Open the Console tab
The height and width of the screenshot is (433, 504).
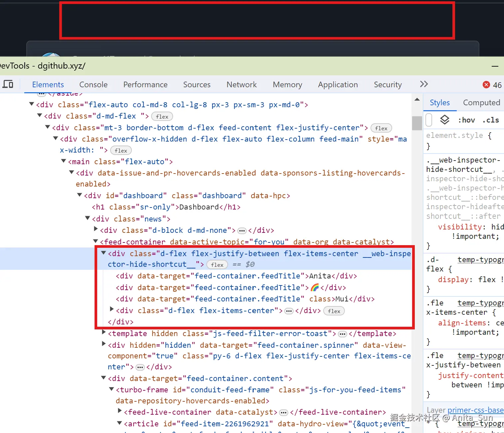tap(94, 85)
